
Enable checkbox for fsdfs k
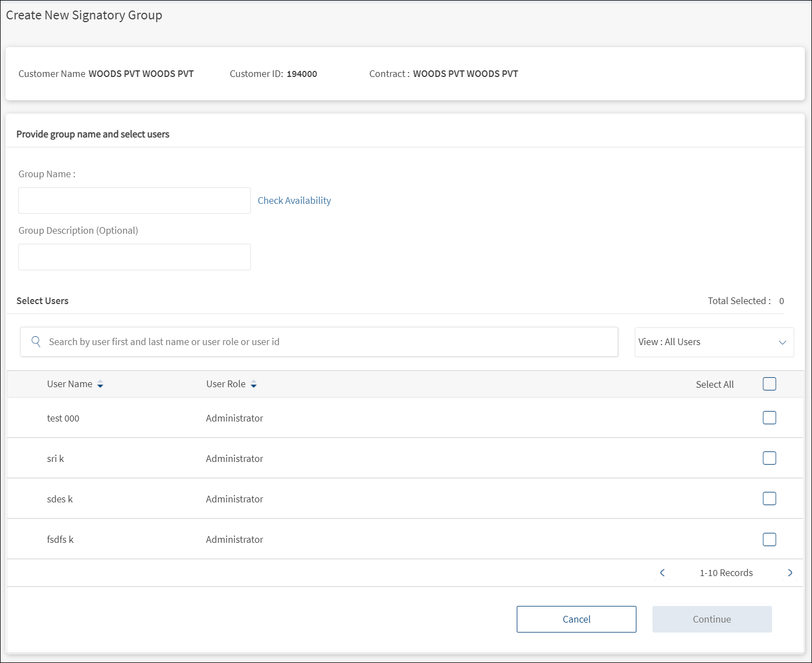(x=769, y=539)
